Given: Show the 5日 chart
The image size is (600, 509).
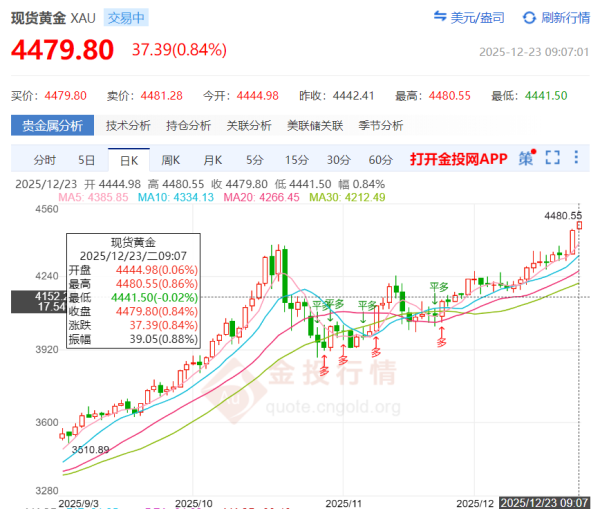Looking at the screenshot, I should (86, 160).
